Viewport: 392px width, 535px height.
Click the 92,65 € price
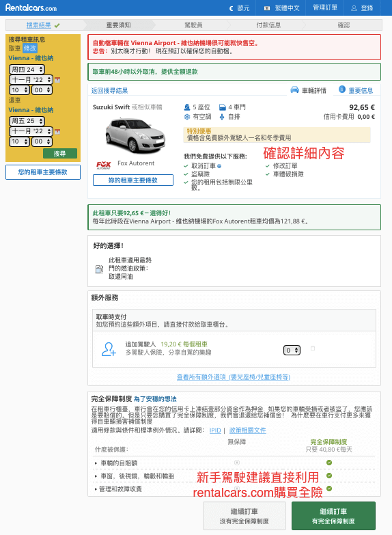[362, 107]
